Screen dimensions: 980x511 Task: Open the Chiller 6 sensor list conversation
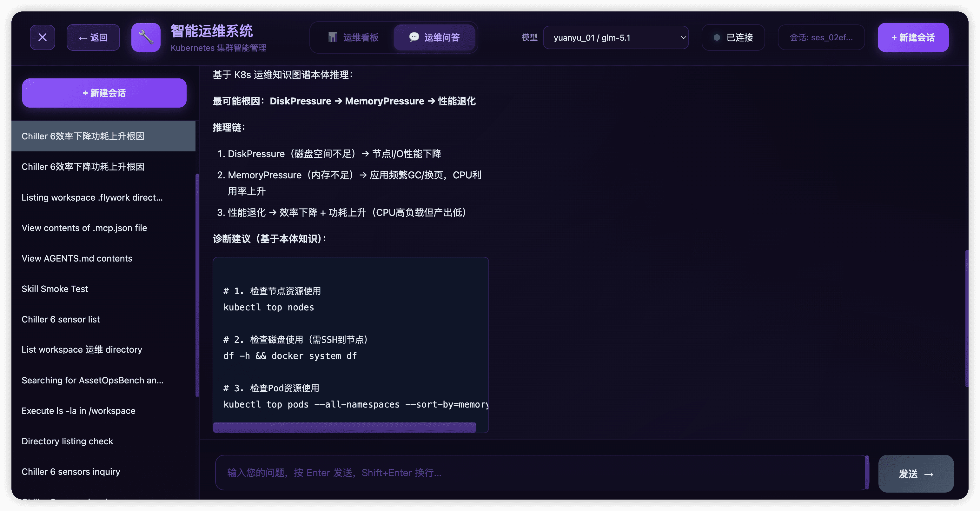(103, 319)
